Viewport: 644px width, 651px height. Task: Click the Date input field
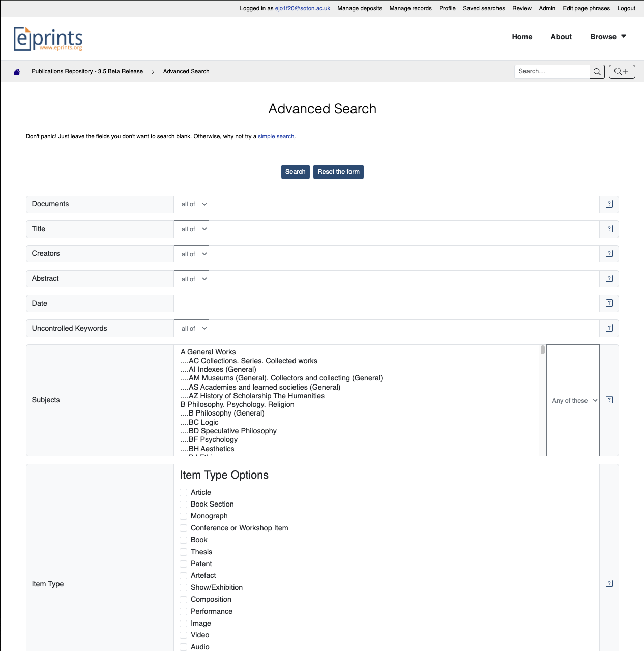click(x=387, y=304)
